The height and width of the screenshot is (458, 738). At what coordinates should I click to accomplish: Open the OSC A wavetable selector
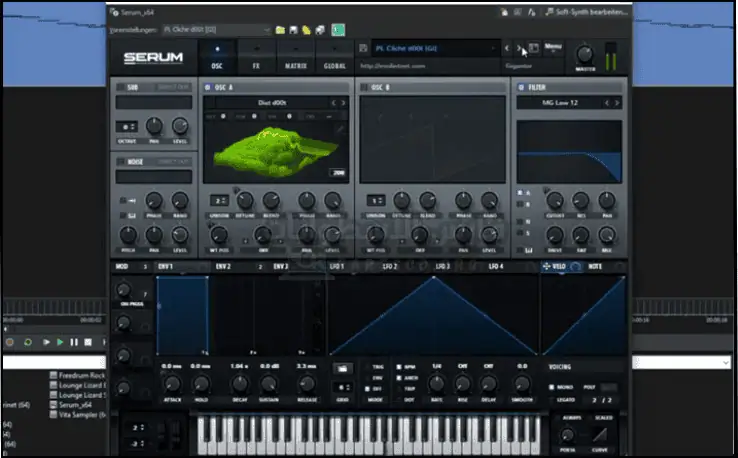pos(266,102)
